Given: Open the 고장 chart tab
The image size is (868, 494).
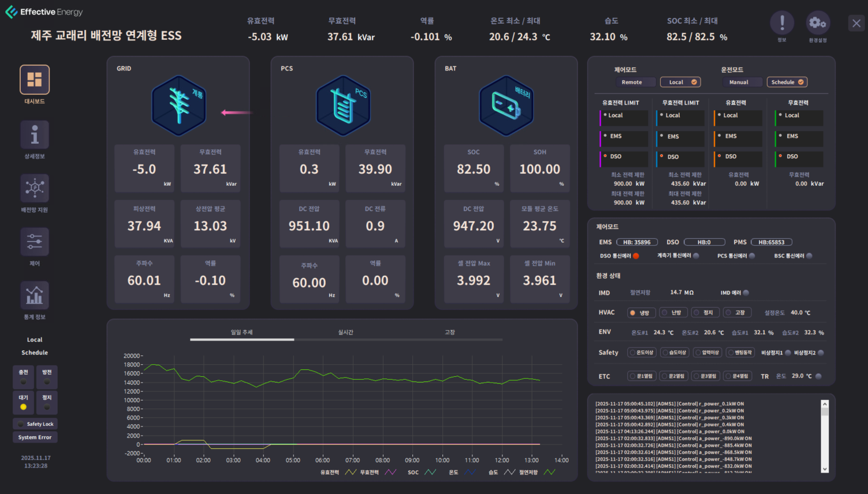Looking at the screenshot, I should (x=450, y=332).
